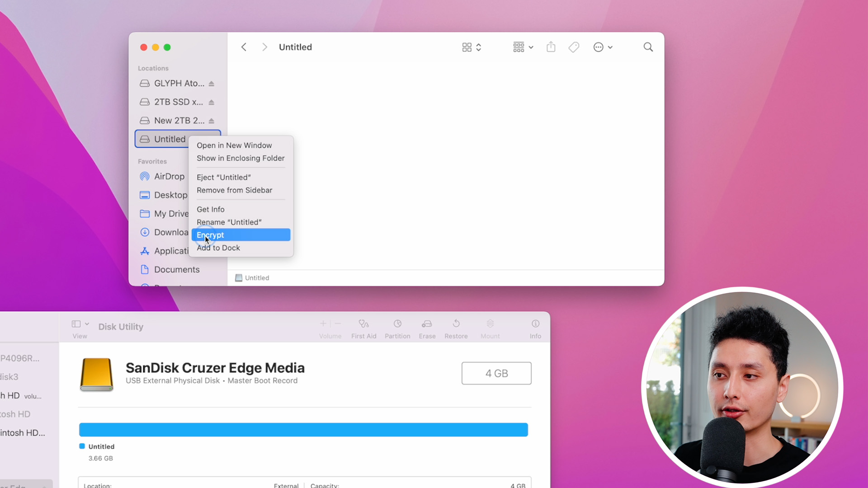Select HD volu... entry in Disk Utility
The width and height of the screenshot is (868, 488).
tap(21, 396)
